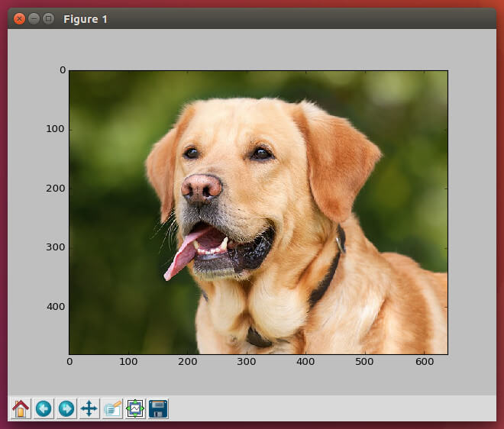504x429 pixels.
Task: Click the Figure 1 title bar text
Action: point(86,18)
